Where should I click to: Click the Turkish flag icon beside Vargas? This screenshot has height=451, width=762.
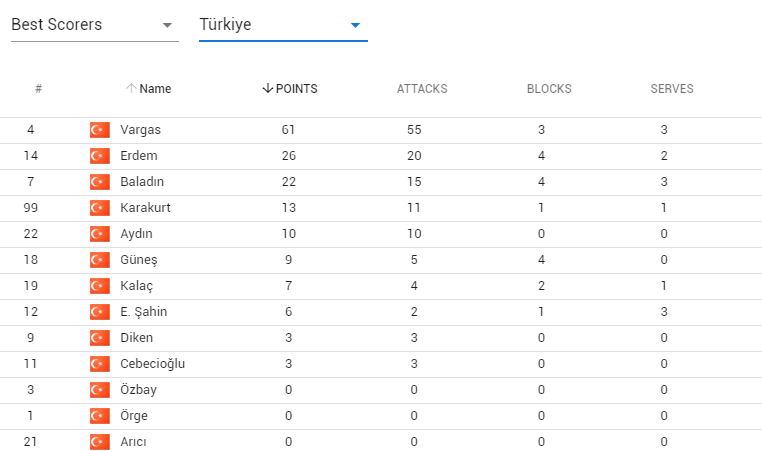pos(99,130)
